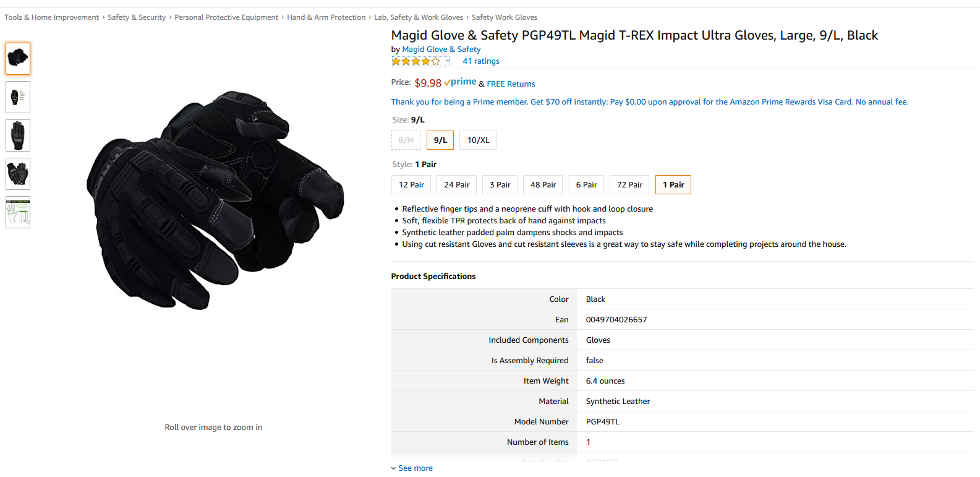Select the 12 Pair style
Screen dimensions: 980x477
pyautogui.click(x=411, y=185)
